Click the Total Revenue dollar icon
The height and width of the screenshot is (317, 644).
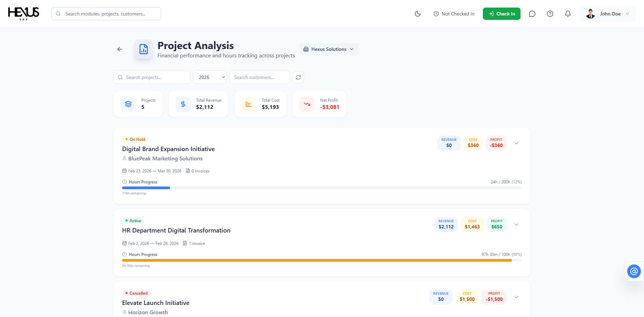click(x=183, y=104)
